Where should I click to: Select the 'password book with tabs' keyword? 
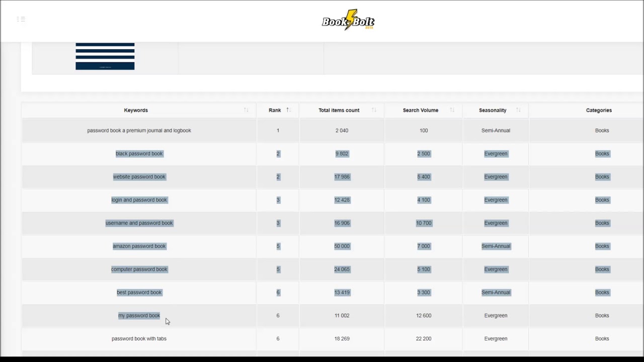(139, 338)
